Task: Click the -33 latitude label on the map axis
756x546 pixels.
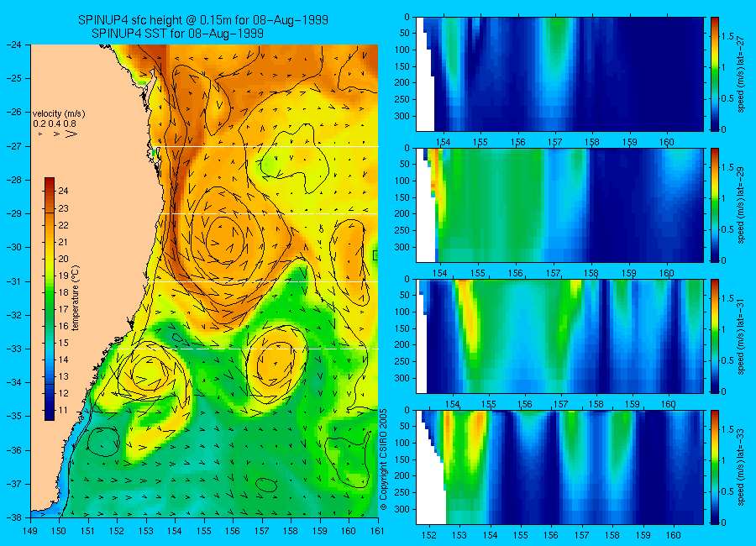Action: (14, 349)
